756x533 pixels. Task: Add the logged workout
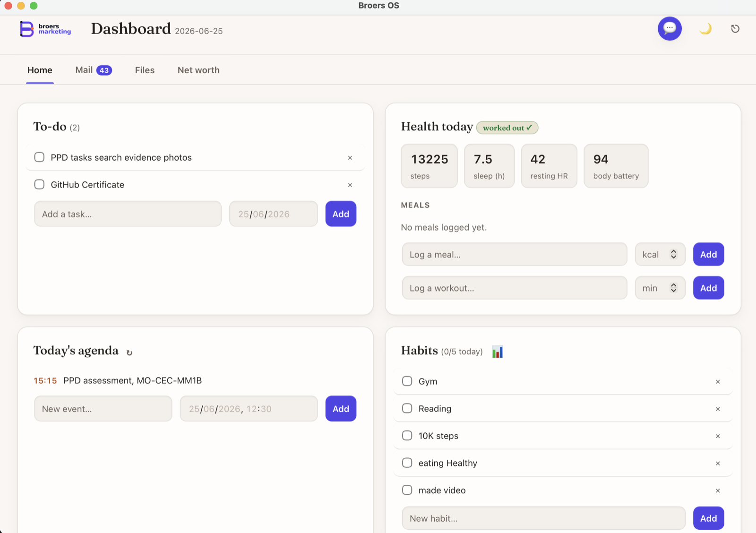[x=708, y=288]
